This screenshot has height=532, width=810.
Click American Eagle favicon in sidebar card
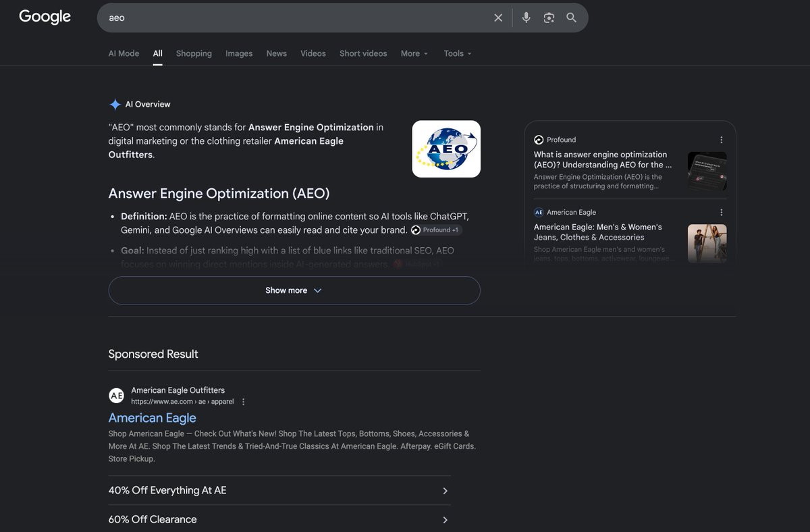539,212
